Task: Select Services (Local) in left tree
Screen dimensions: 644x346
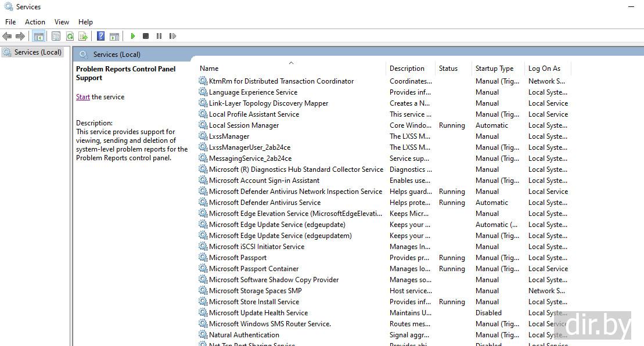Action: click(38, 52)
